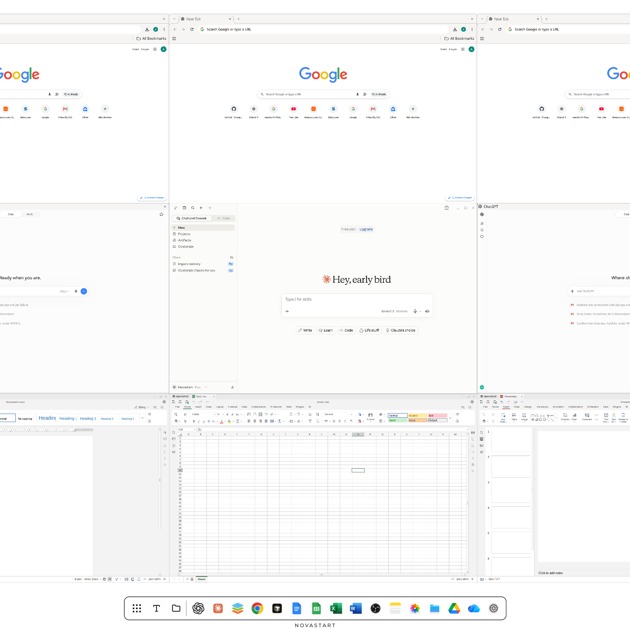
Task: Click voice search mic in middle Google search
Action: [357, 94]
